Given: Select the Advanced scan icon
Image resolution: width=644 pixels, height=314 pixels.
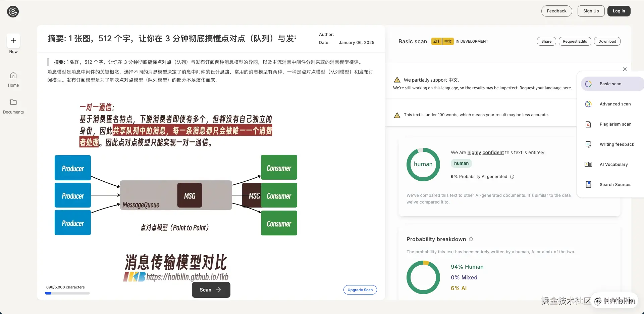Looking at the screenshot, I should [x=588, y=104].
